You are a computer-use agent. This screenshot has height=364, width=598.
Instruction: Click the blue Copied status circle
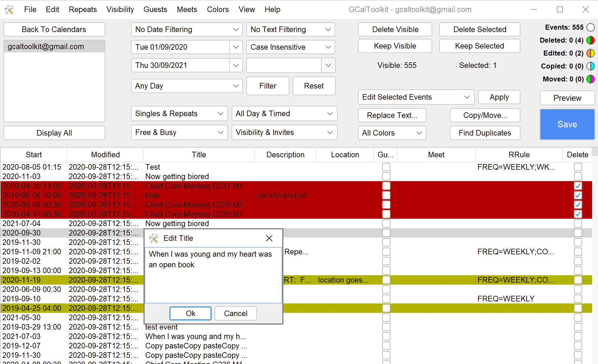(591, 66)
